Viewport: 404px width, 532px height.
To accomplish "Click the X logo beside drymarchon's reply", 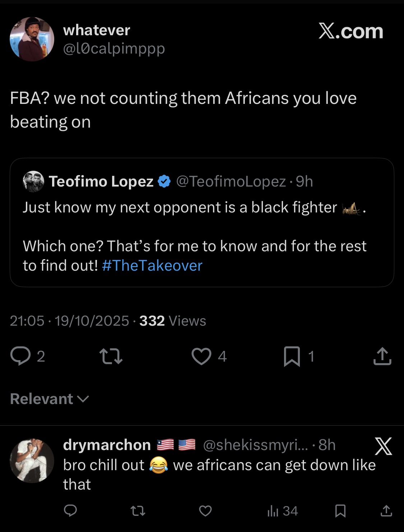I will coord(383,446).
